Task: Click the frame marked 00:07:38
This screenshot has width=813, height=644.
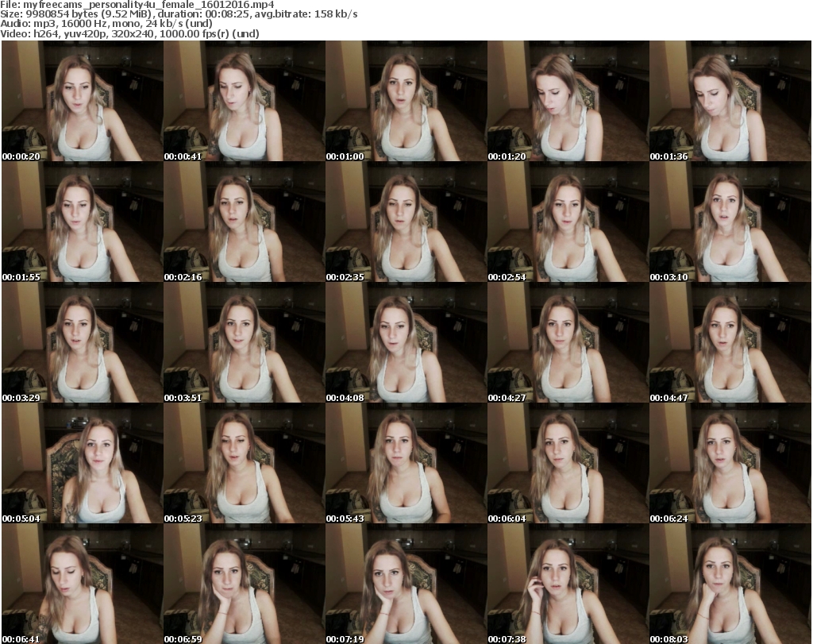Action: [x=568, y=584]
